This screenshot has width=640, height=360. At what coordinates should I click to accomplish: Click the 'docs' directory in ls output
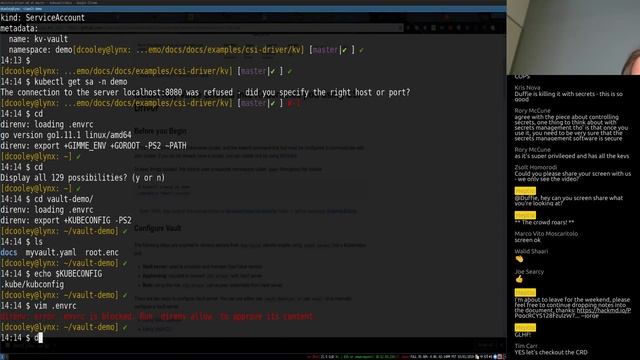(9, 252)
